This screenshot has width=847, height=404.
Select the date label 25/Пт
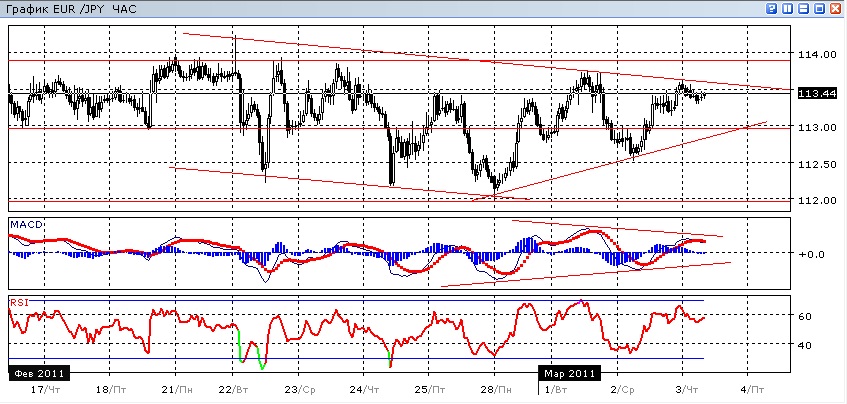coord(431,389)
